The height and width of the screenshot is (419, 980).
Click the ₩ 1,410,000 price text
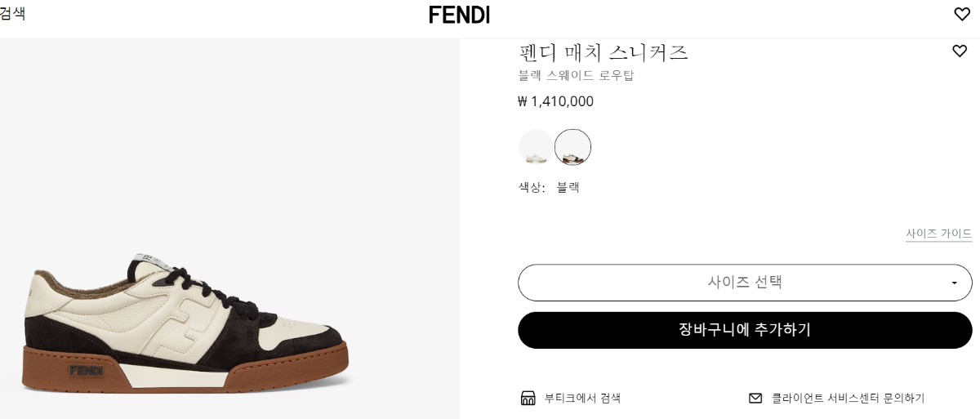click(x=555, y=101)
